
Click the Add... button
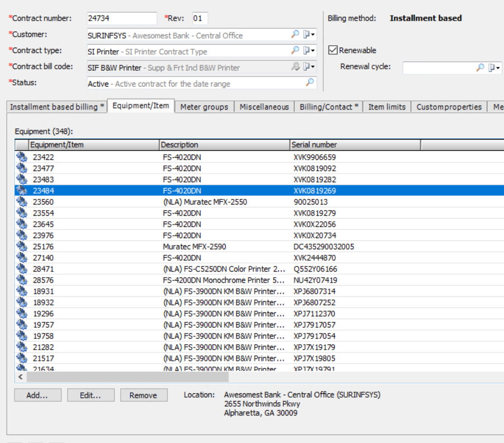point(37,395)
